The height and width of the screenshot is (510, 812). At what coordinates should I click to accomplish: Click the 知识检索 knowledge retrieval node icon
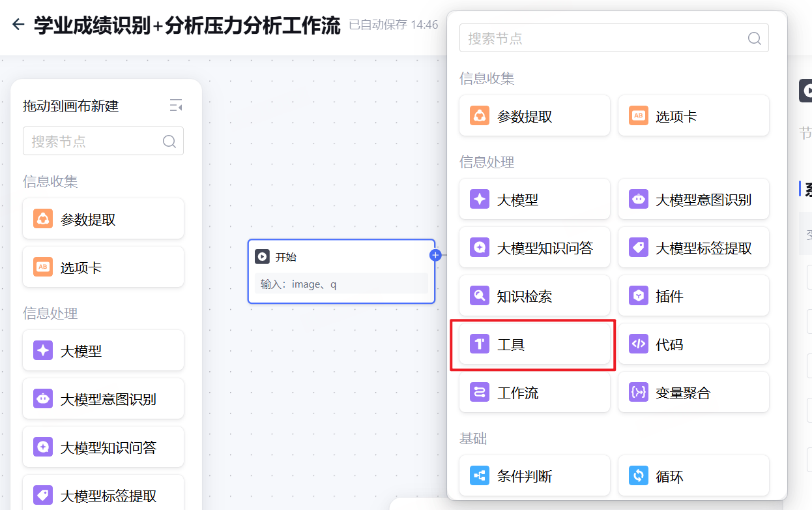[x=479, y=295]
